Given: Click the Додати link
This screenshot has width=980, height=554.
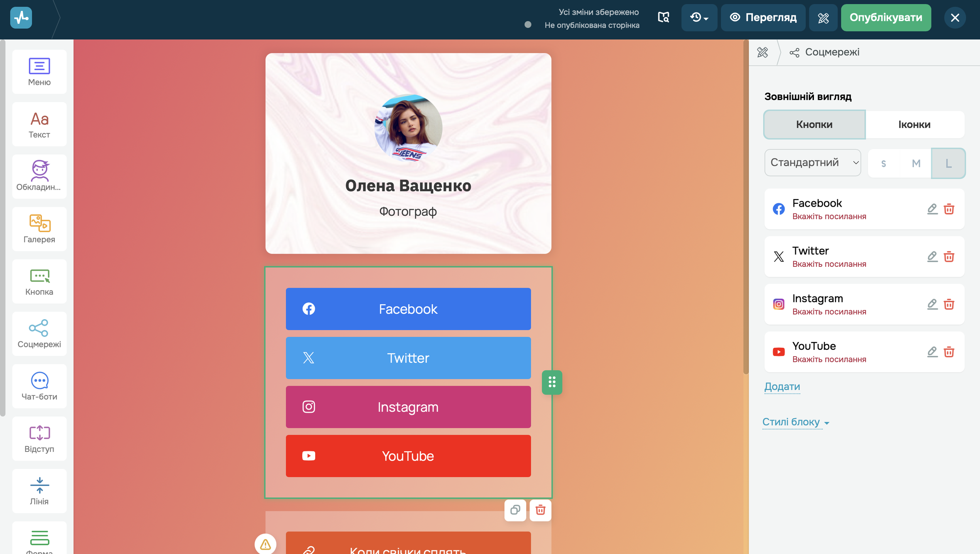Looking at the screenshot, I should click(x=782, y=386).
